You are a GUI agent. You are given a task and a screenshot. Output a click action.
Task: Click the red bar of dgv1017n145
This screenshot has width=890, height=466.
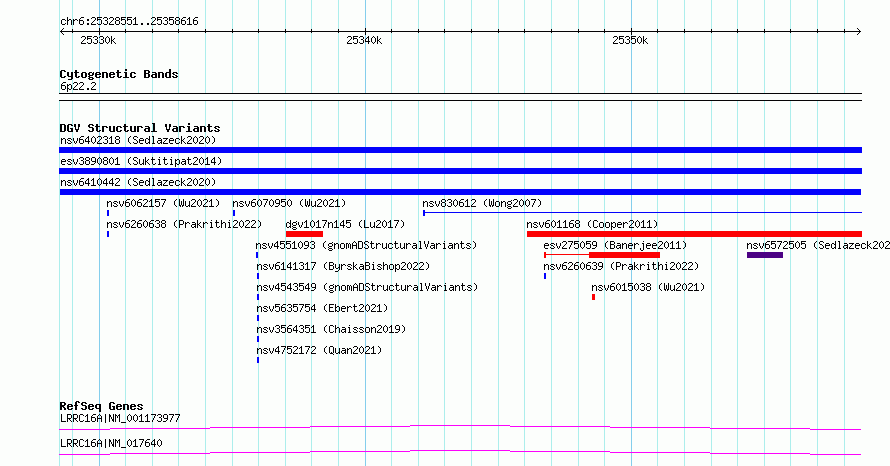click(x=304, y=234)
